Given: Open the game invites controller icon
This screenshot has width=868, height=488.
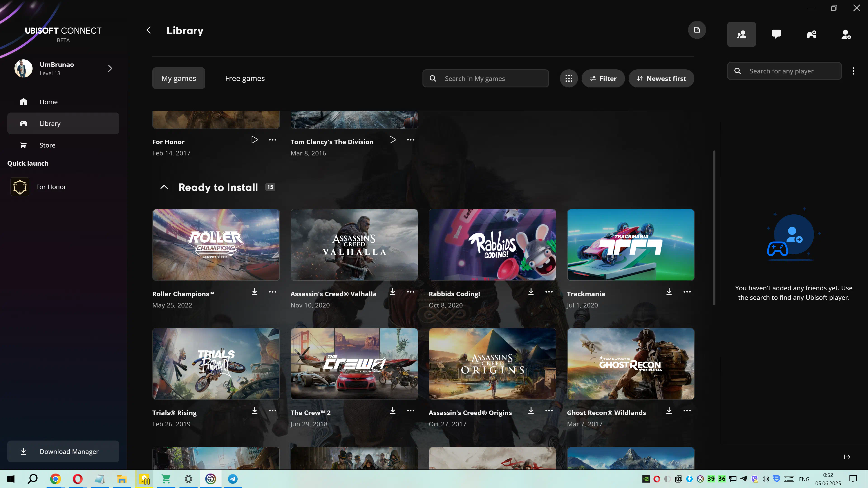Looking at the screenshot, I should 811,34.
